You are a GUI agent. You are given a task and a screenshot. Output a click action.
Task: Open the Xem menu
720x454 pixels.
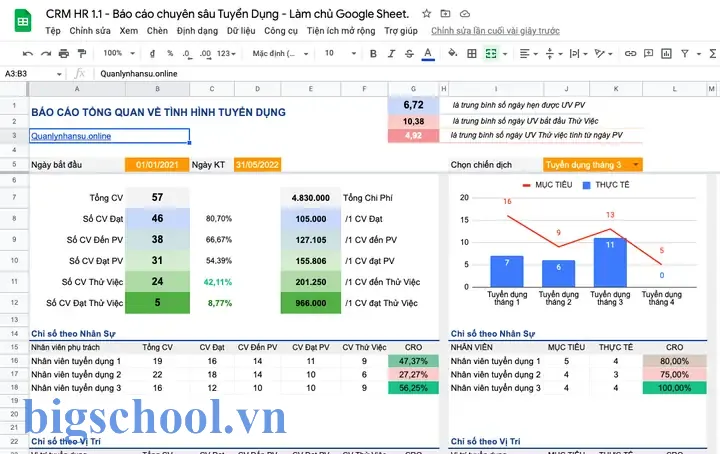129,31
